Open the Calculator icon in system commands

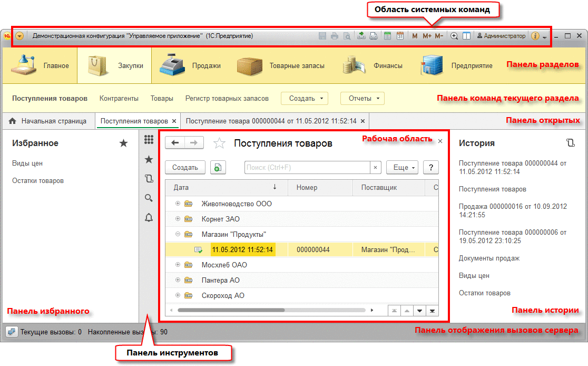pos(387,36)
